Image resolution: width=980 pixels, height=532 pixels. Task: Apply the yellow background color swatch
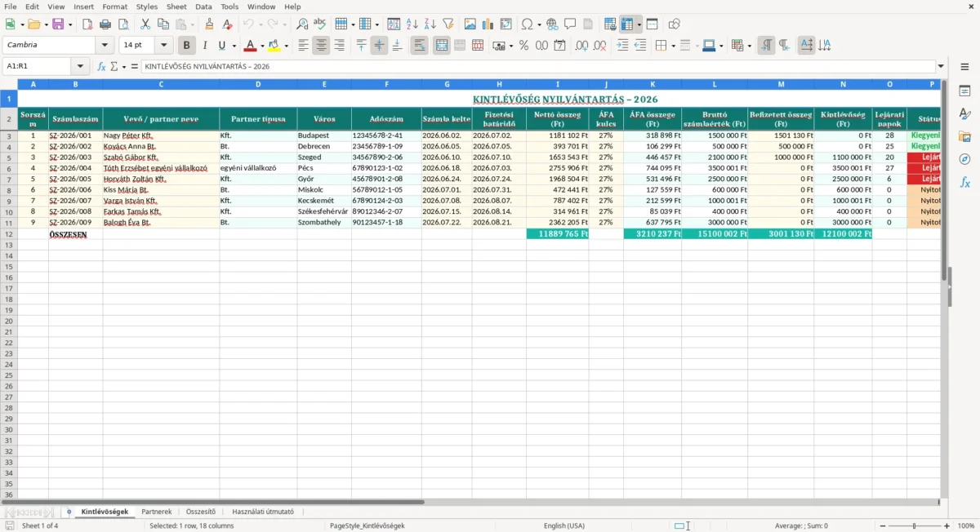point(274,46)
